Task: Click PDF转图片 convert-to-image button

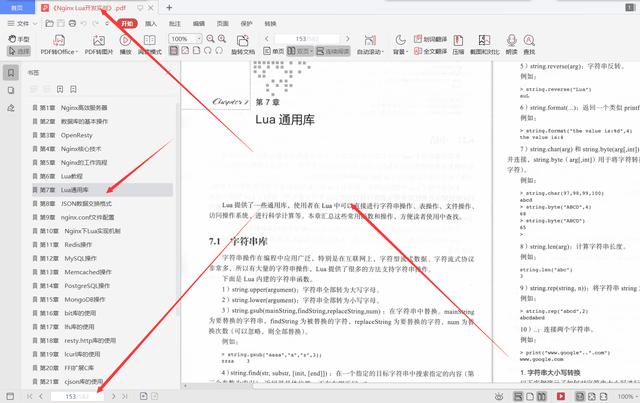Action: coord(99,45)
